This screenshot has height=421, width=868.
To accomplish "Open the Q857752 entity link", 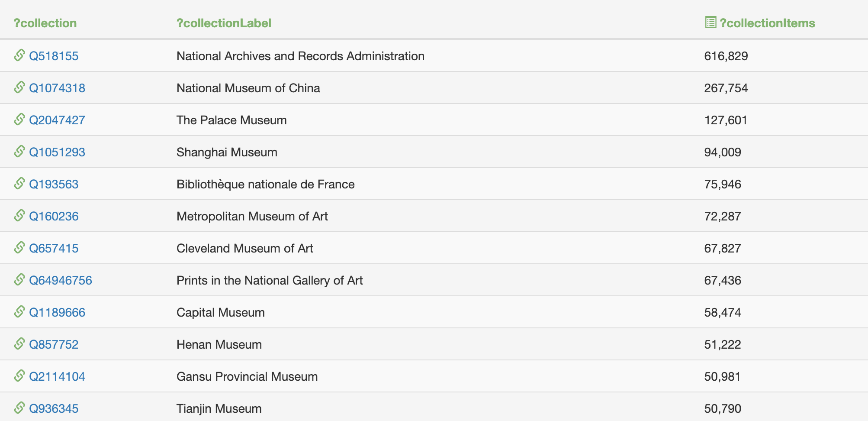I will [x=54, y=344].
